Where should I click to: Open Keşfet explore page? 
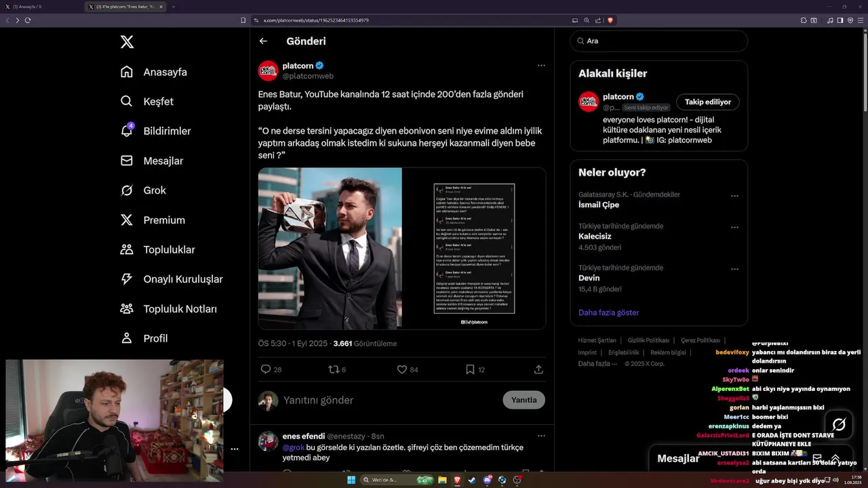point(147,102)
